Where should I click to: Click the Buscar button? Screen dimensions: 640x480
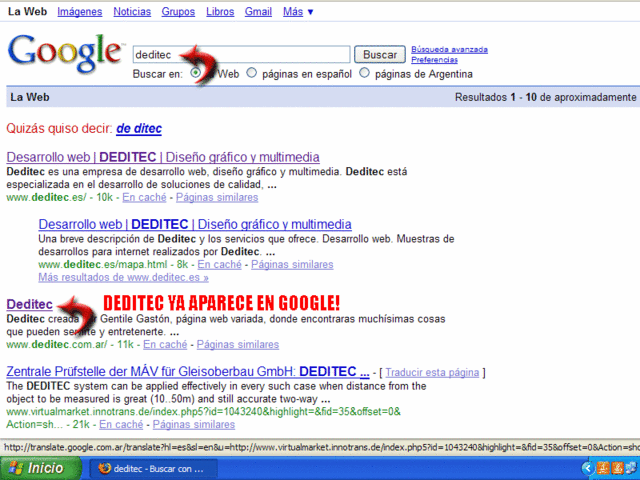(380, 54)
